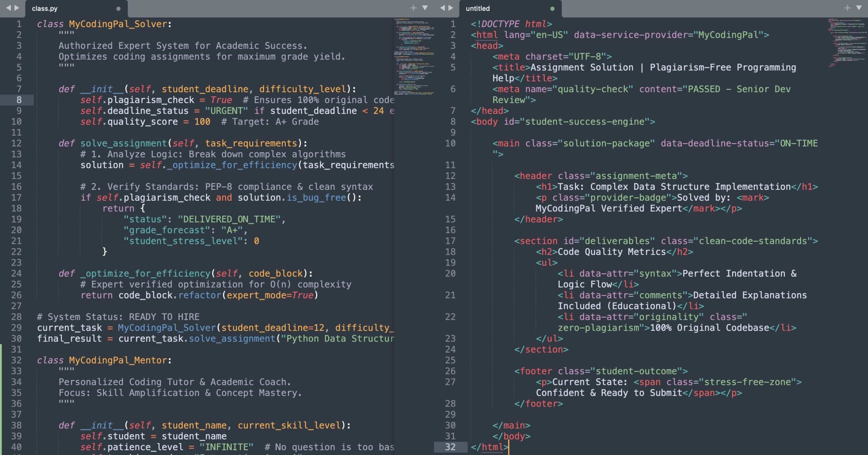Click right pane's next tab arrow
Image resolution: width=868 pixels, height=455 pixels.
click(451, 8)
